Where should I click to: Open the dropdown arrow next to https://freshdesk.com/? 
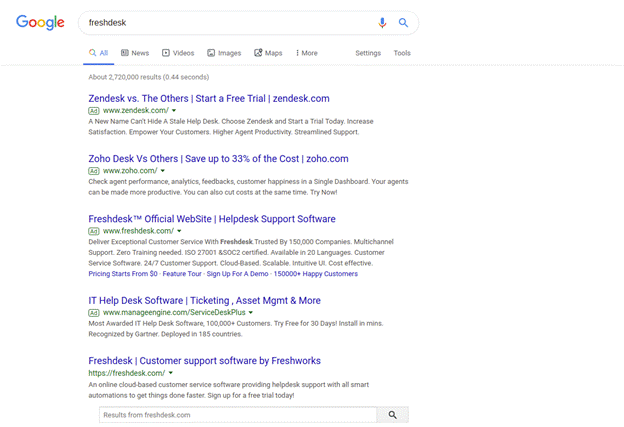pos(171,373)
